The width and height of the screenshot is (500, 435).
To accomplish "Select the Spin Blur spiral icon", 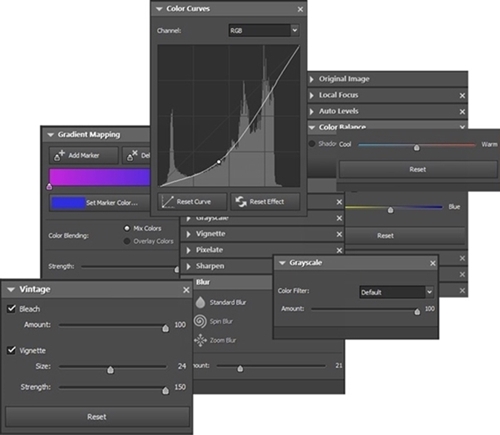I will [x=200, y=321].
